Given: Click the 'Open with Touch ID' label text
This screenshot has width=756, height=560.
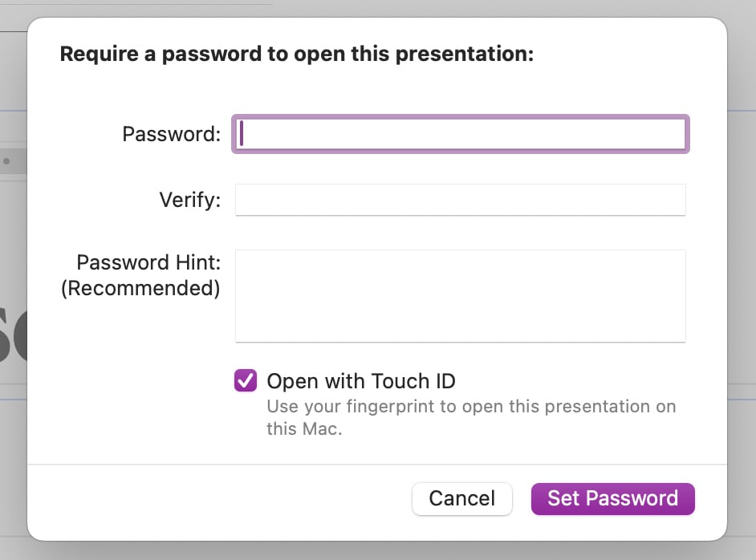Looking at the screenshot, I should (360, 380).
